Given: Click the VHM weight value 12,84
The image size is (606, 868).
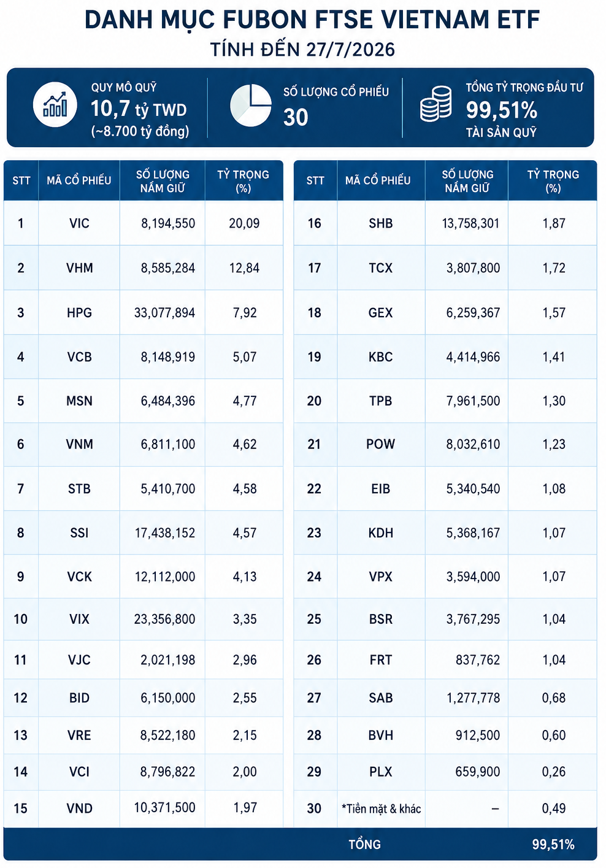Looking at the screenshot, I should pos(244,268).
